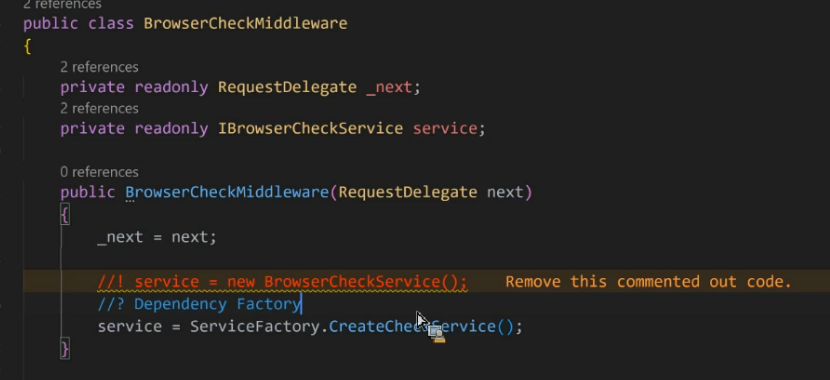Click RequestDelegate type in the _next field declaration
This screenshot has height=380, width=830.
(x=287, y=87)
